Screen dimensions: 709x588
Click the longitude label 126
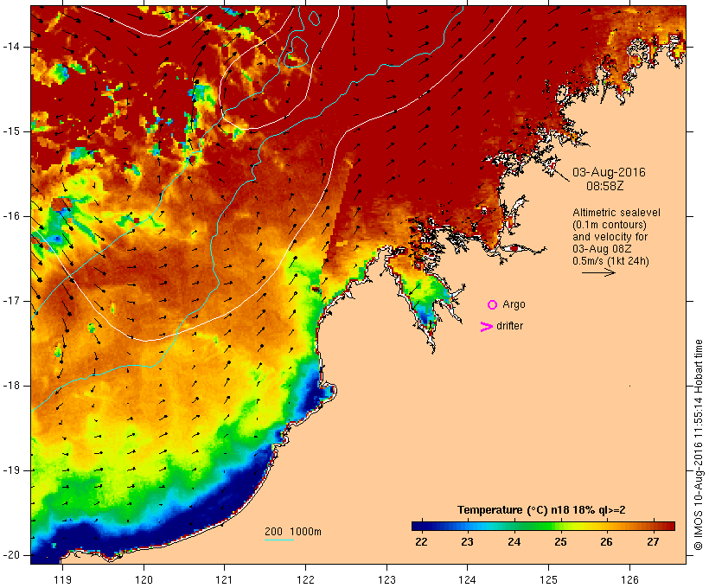(629, 579)
